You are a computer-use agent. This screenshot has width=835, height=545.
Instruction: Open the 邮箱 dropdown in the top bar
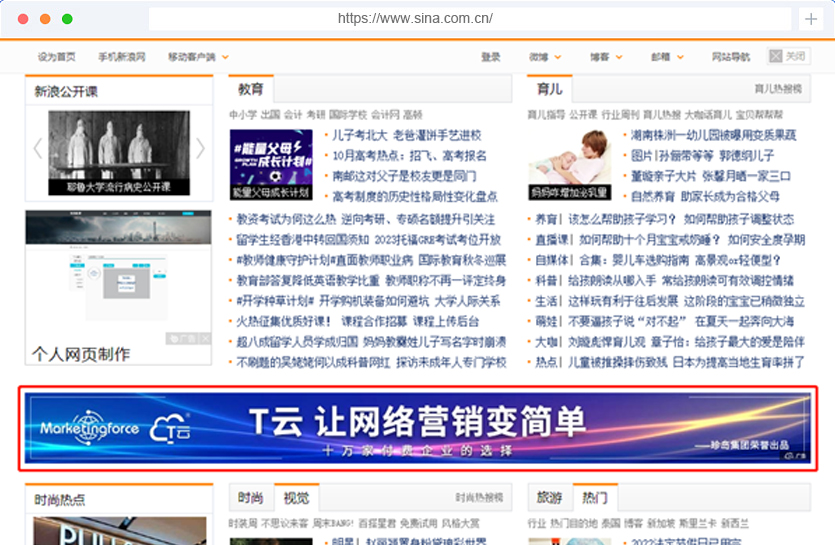(x=667, y=57)
